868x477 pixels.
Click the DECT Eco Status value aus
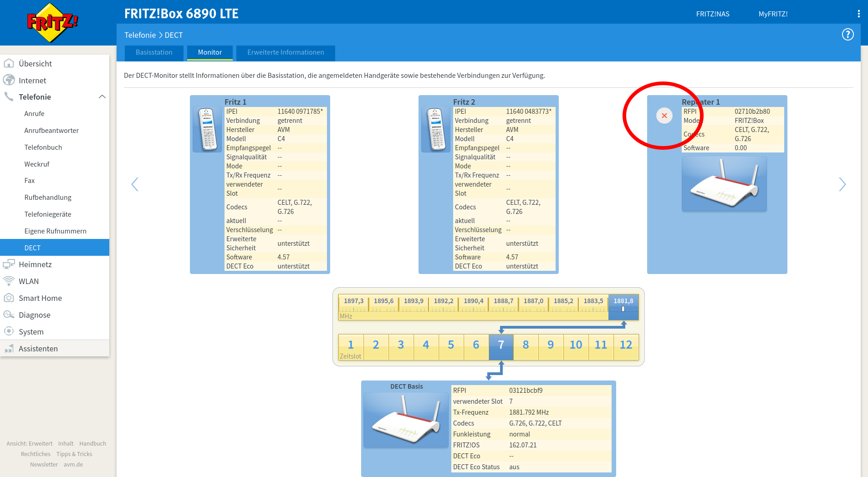coord(514,467)
